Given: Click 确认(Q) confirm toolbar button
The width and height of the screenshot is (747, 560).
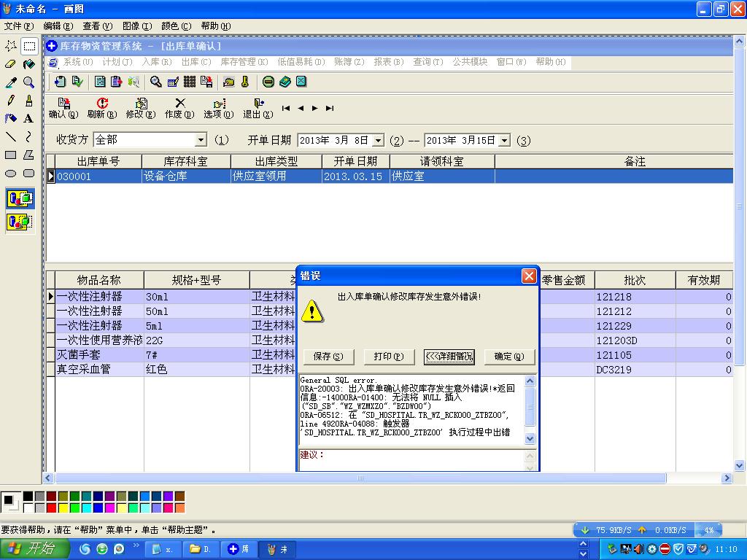Looking at the screenshot, I should [63, 109].
